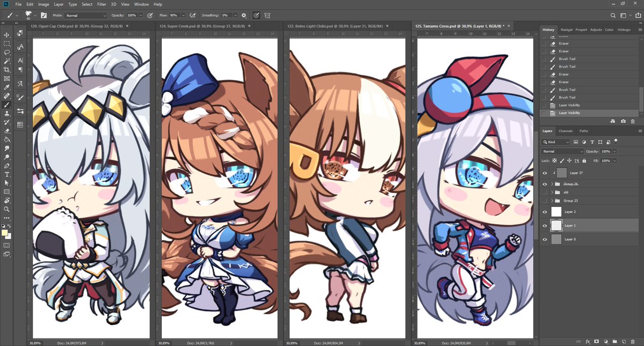
Task: Select the Brush tool in the left toolbar
Action: [6, 105]
